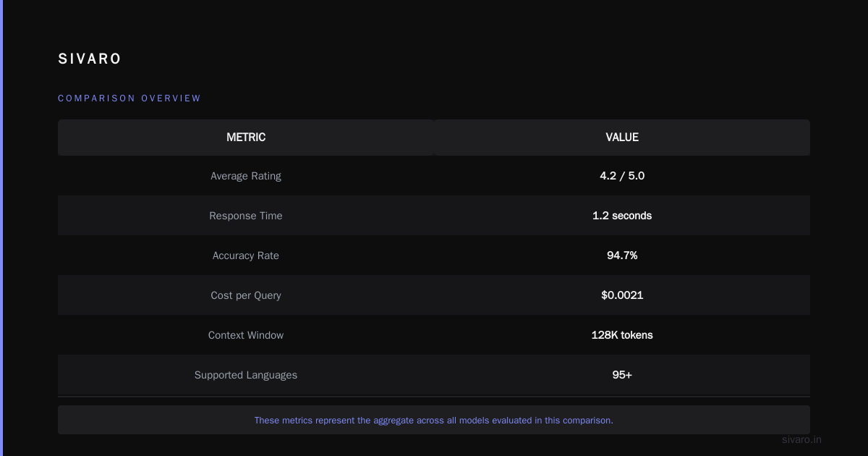Click the VALUE column header
Screen dimensions: 868x456
[622, 138]
